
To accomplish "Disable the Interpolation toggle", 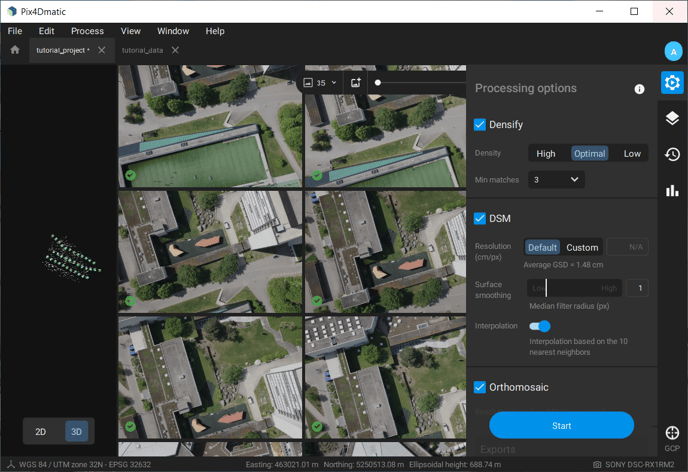I will (x=540, y=326).
